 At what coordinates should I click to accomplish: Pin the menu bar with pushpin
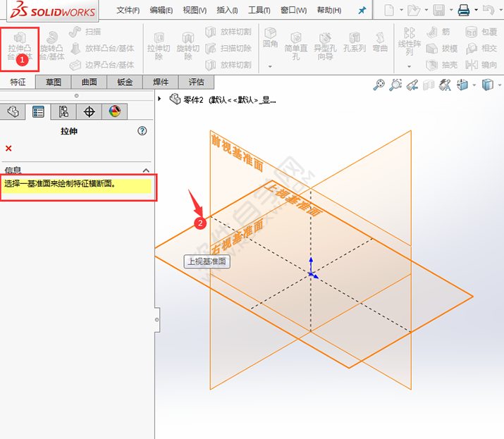362,11
